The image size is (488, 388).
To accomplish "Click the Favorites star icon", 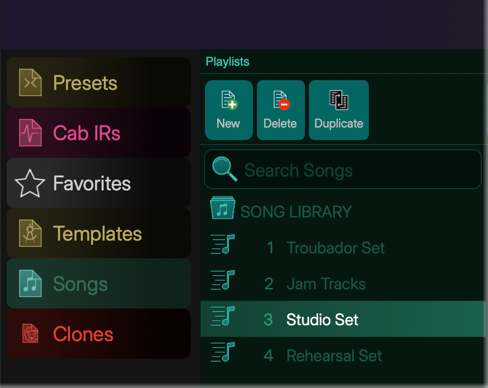I will click(x=30, y=183).
